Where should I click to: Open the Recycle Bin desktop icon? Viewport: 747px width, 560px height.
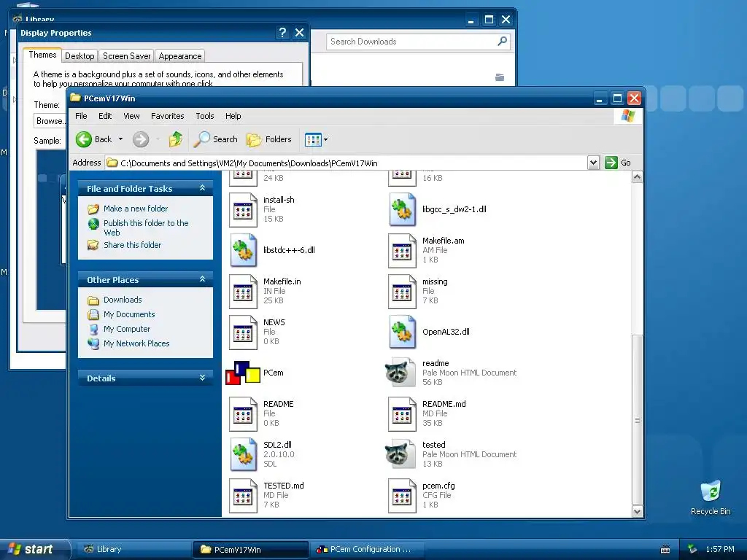711,497
